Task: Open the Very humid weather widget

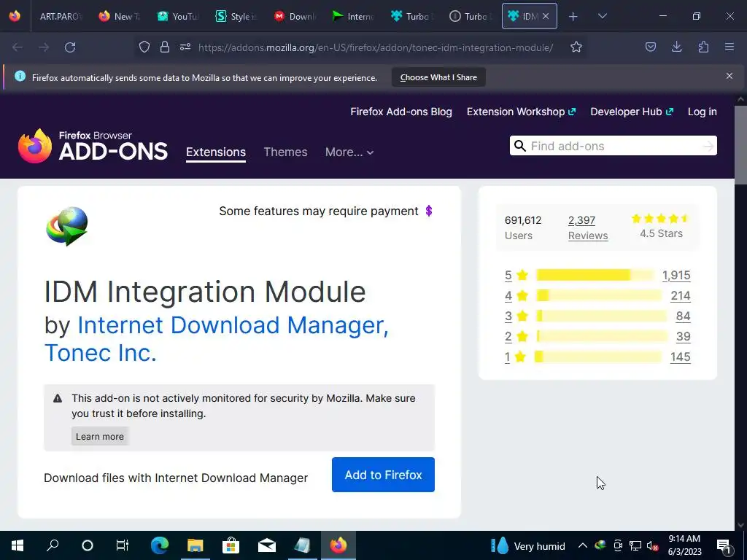Action: (528, 545)
